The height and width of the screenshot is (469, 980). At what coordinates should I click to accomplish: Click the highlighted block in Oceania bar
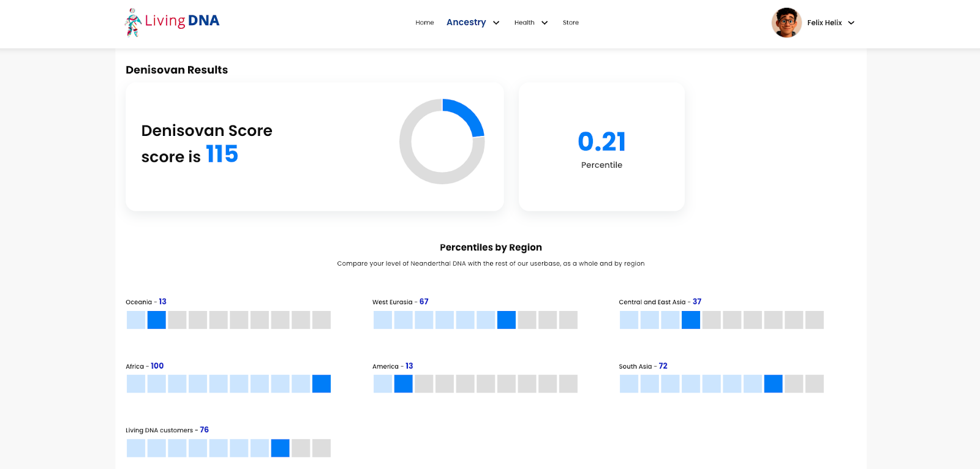point(157,320)
